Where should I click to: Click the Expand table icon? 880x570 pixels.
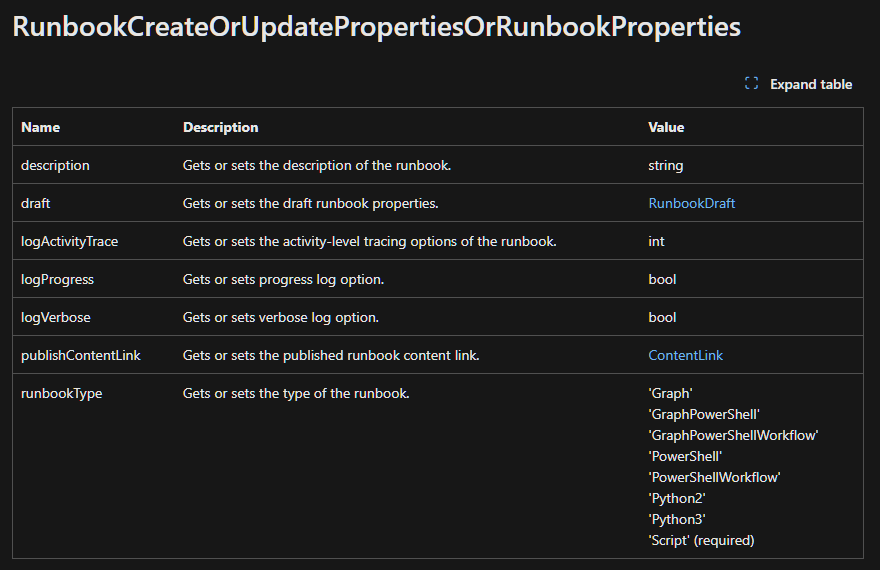751,84
